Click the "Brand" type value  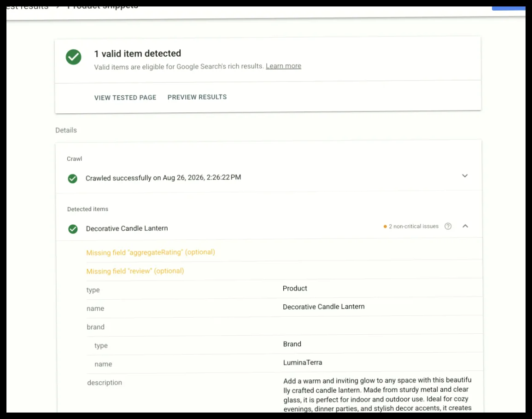pos(292,344)
